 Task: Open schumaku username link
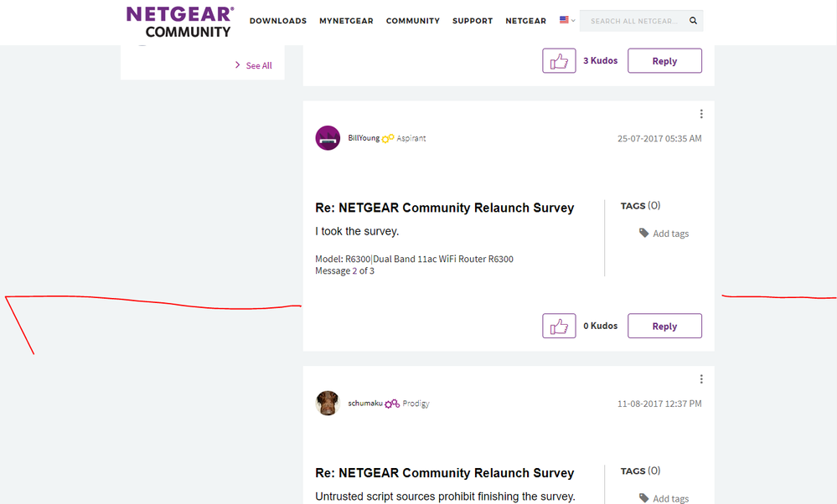click(365, 404)
